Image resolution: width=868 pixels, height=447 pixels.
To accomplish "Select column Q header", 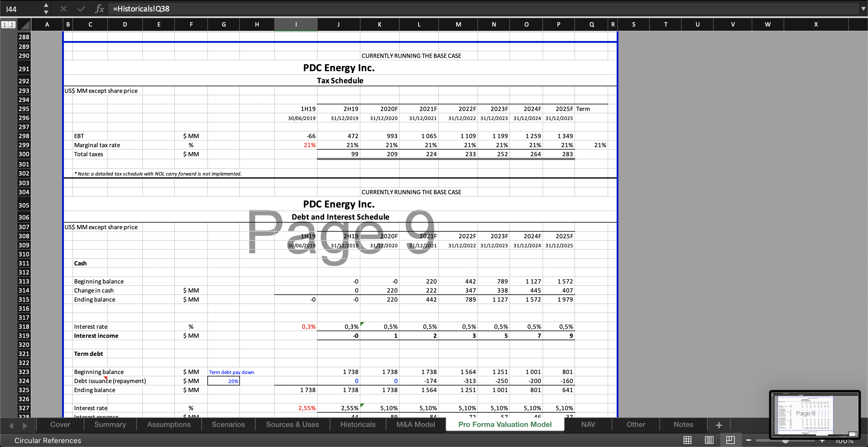I will [x=591, y=24].
